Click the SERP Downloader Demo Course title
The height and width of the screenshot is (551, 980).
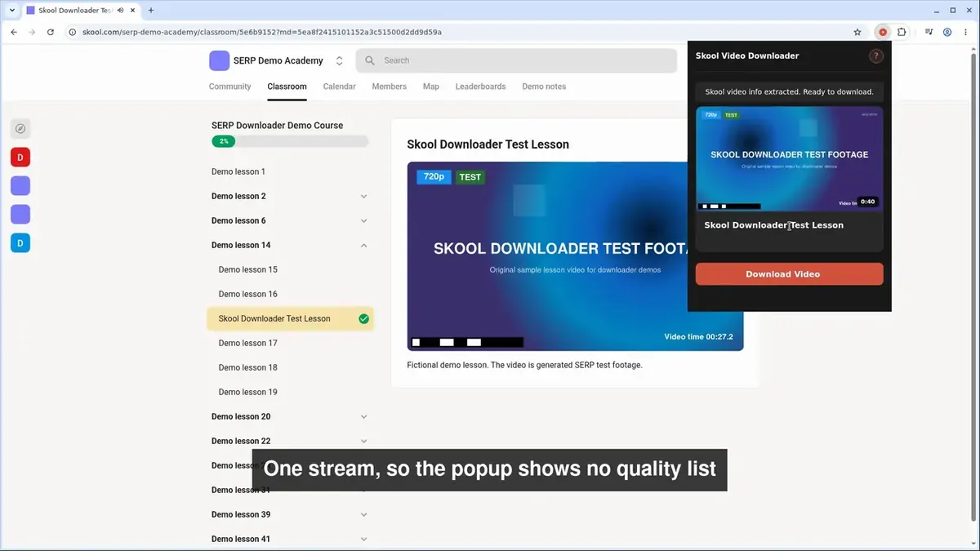click(x=277, y=126)
